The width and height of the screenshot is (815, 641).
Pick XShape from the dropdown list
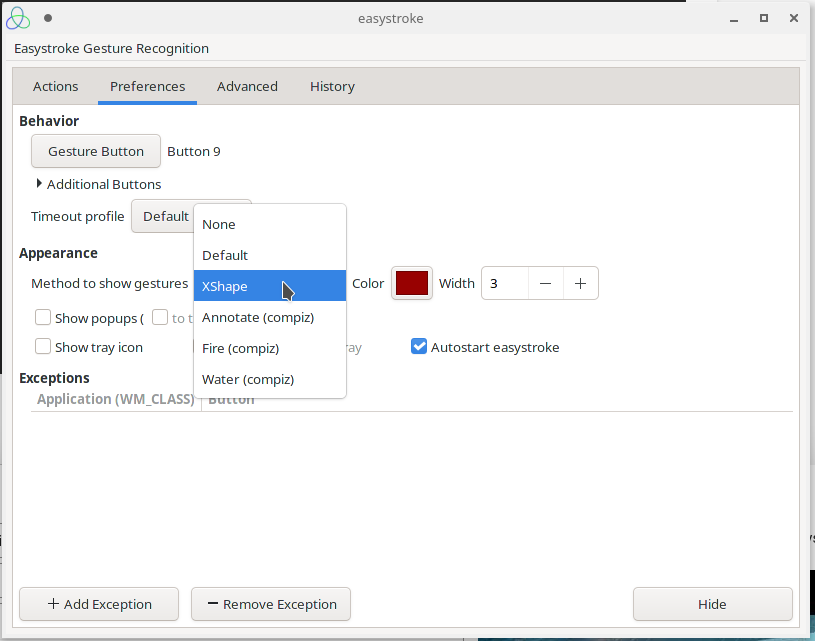click(270, 286)
